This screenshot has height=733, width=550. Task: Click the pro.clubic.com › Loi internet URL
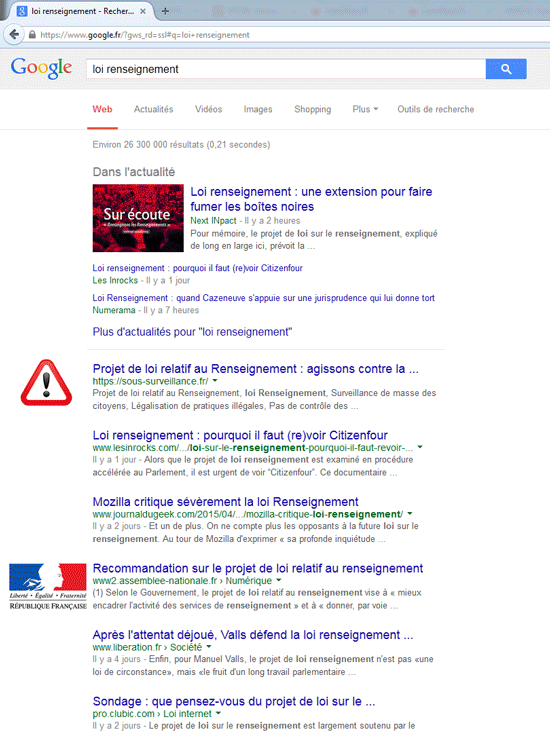152,714
